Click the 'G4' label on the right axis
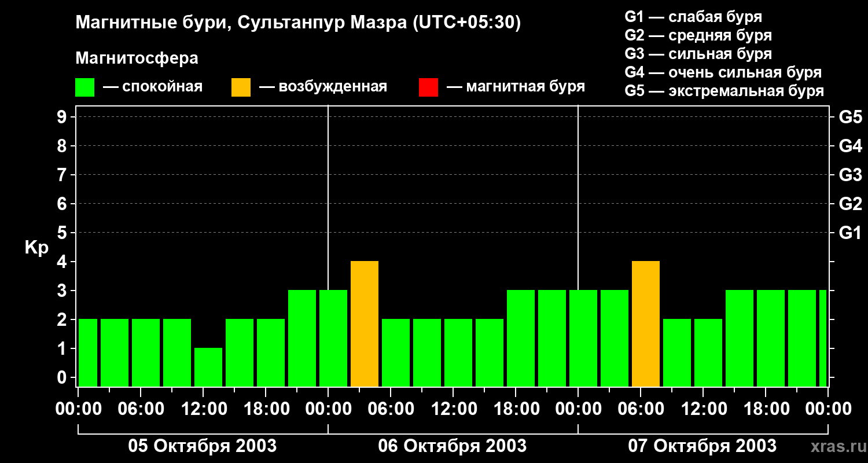The width and height of the screenshot is (868, 463). coord(850,146)
